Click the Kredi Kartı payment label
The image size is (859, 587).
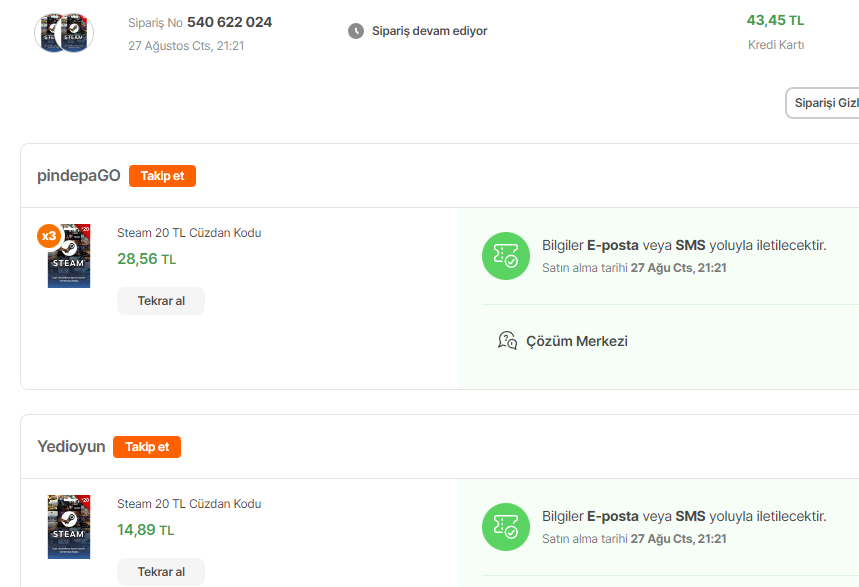(776, 45)
